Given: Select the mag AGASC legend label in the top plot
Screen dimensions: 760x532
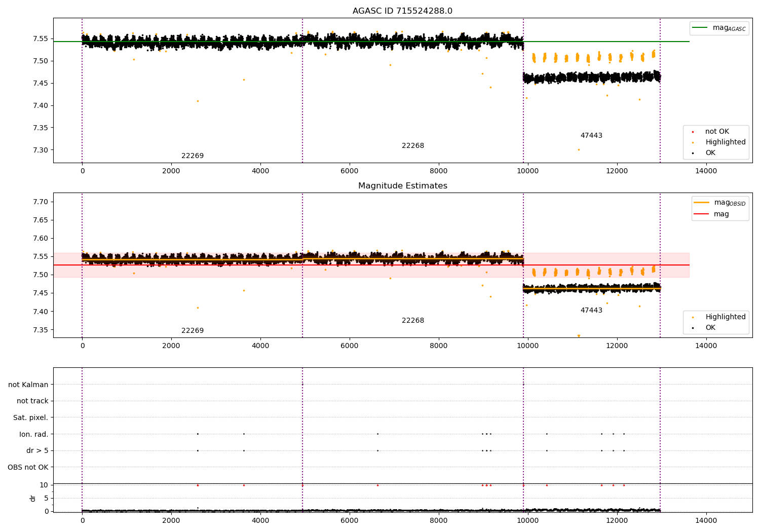Looking at the screenshot, I should click(x=729, y=28).
